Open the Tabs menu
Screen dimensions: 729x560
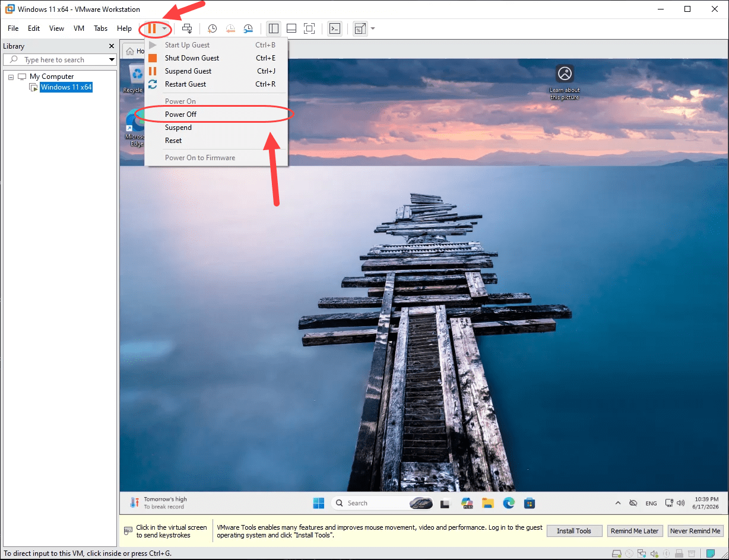pos(101,28)
